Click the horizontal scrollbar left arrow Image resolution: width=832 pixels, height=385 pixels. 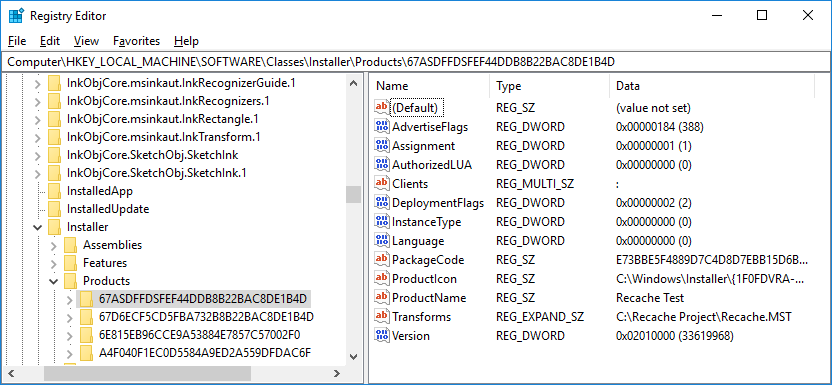(x=11, y=373)
